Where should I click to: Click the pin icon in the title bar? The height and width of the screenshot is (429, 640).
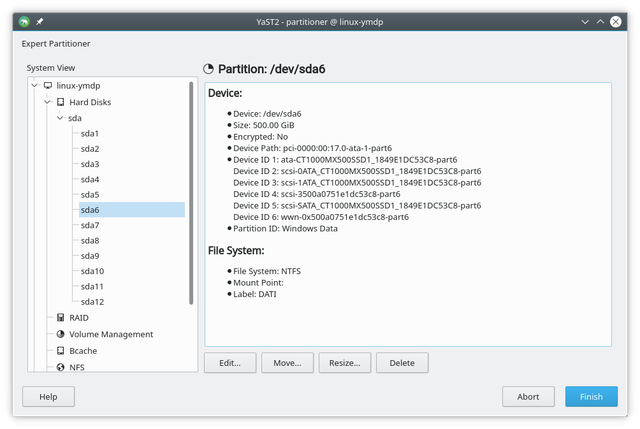40,22
